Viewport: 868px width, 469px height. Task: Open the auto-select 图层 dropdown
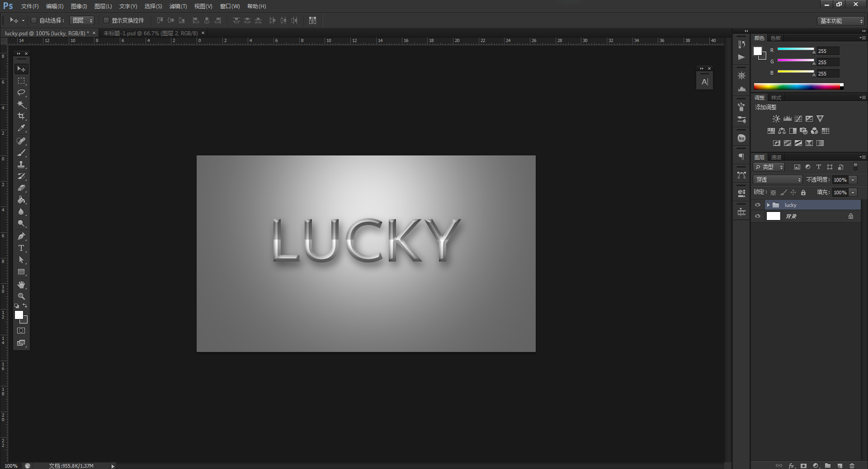click(x=82, y=20)
